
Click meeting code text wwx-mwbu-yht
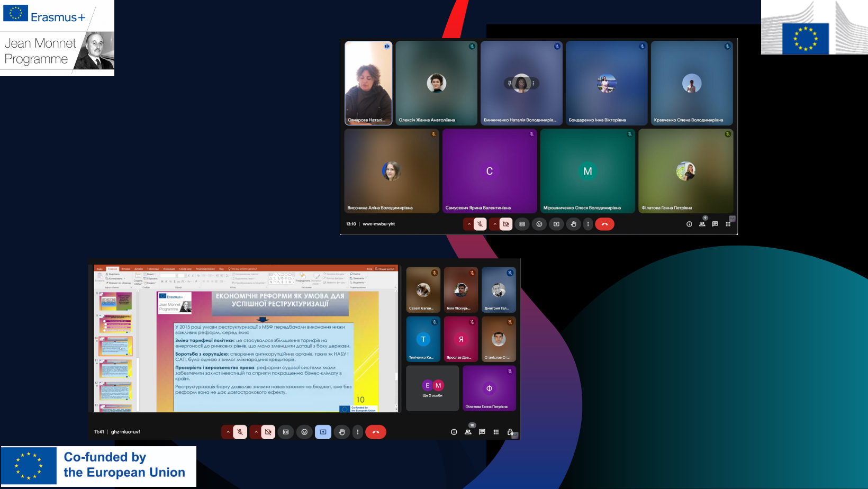click(x=379, y=224)
